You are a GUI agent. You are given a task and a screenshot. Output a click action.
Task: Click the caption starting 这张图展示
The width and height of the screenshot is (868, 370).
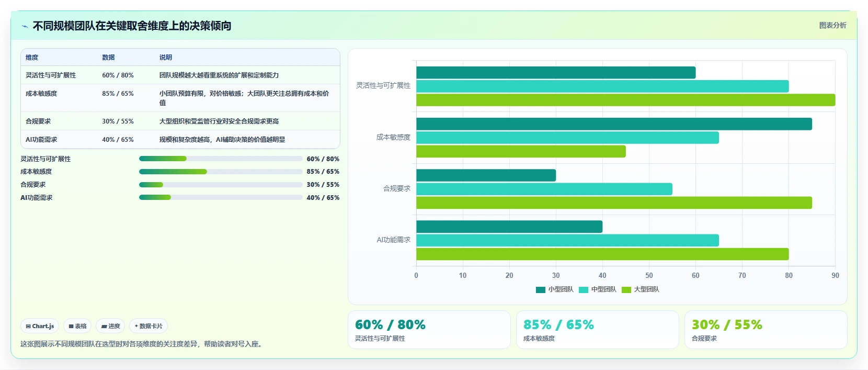click(x=143, y=344)
